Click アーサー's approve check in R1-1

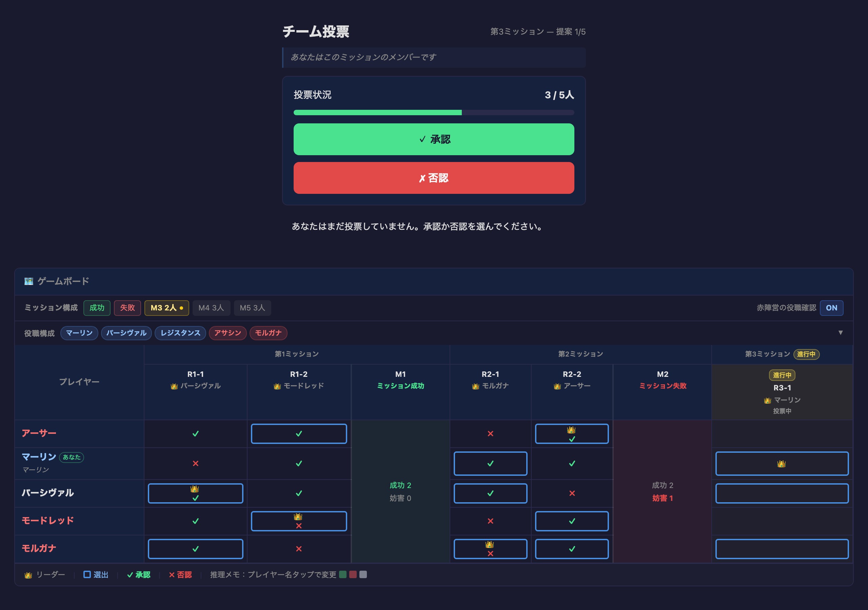click(195, 434)
